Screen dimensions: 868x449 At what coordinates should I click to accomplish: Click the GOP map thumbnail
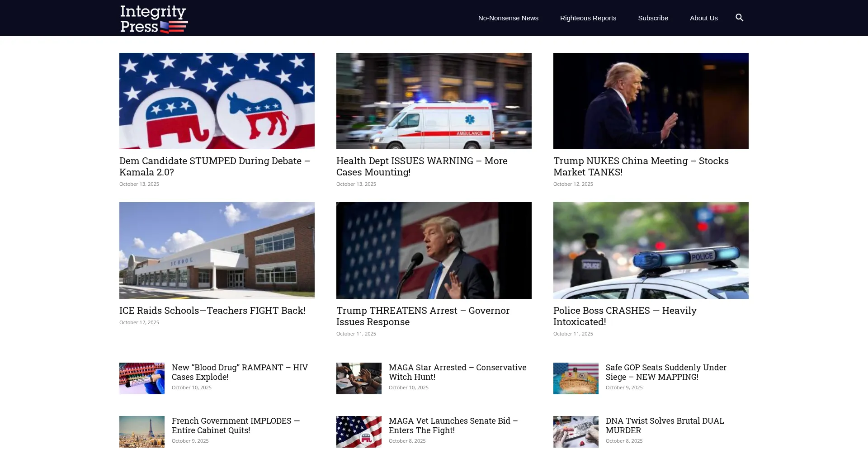[x=576, y=378]
